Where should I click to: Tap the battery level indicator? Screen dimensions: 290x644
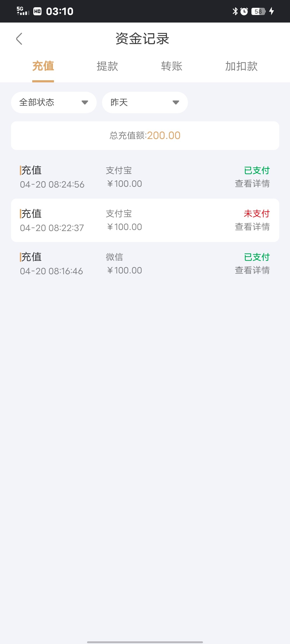coord(258,11)
